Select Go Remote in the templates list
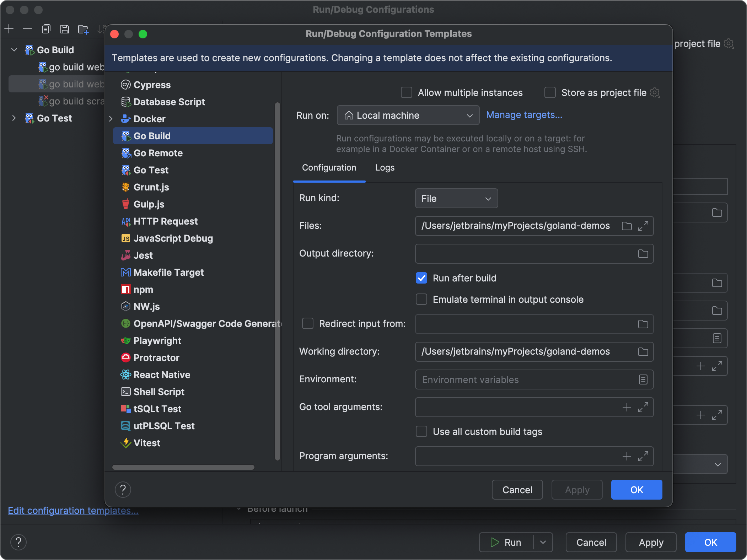 coord(158,153)
